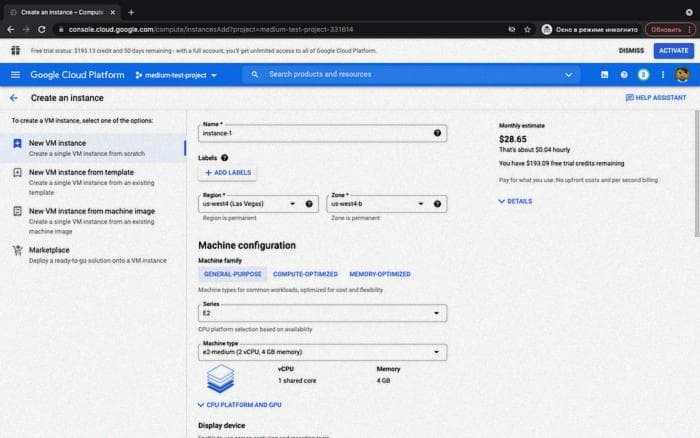
Task: Close the Create an instance browser tab
Action: [112, 13]
